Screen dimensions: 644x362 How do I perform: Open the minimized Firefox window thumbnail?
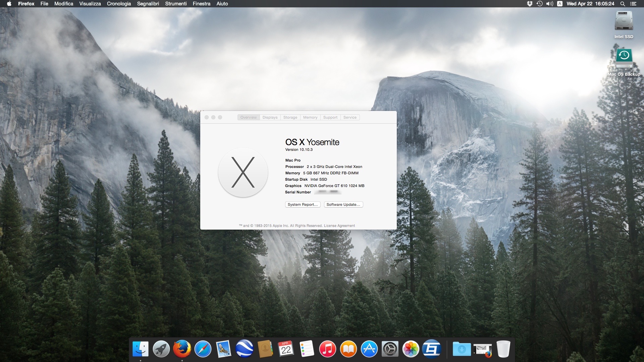(483, 350)
